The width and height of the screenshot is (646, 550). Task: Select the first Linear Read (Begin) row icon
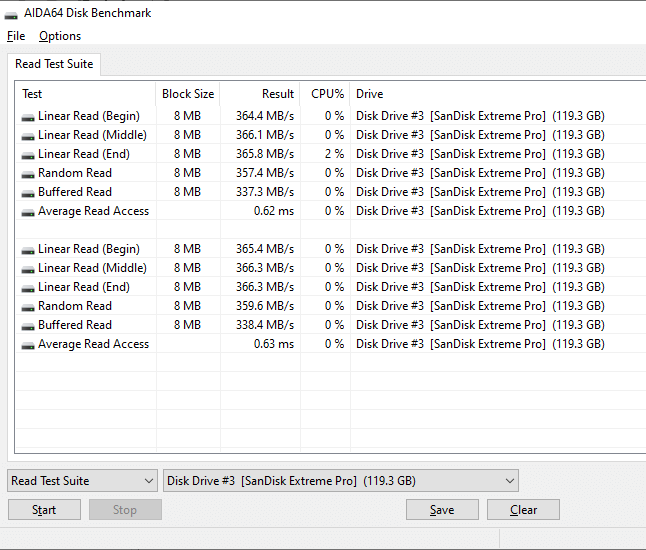click(x=28, y=118)
